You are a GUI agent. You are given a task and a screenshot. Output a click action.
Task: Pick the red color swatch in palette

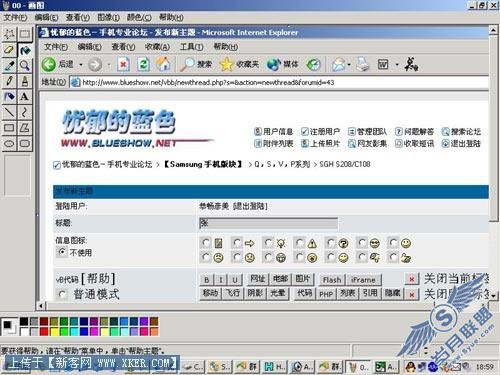coord(44,331)
